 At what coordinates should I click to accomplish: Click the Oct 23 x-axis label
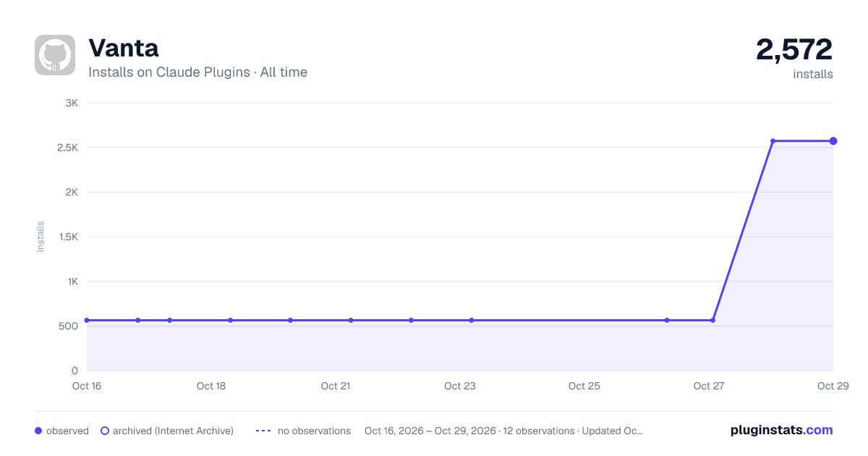click(460, 386)
